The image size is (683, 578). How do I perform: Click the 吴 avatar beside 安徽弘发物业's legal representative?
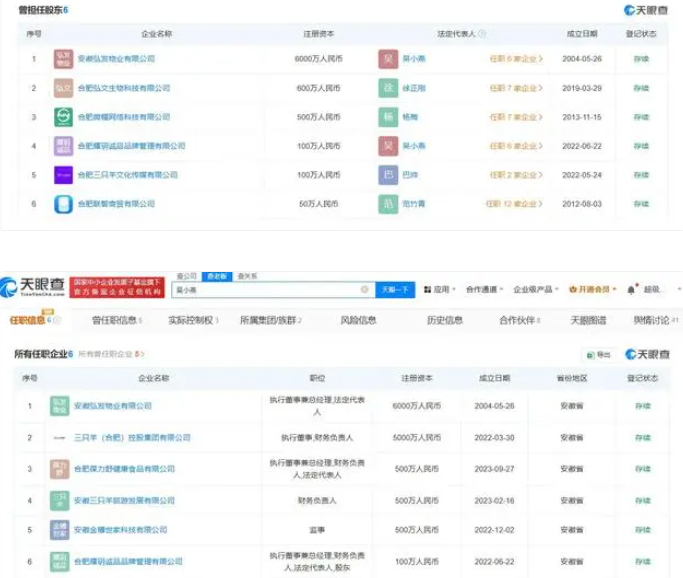coord(388,59)
